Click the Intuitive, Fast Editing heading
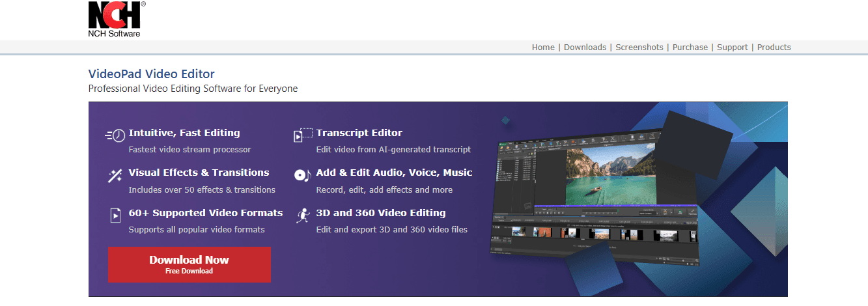Viewport: 868px width, 306px height. (184, 133)
